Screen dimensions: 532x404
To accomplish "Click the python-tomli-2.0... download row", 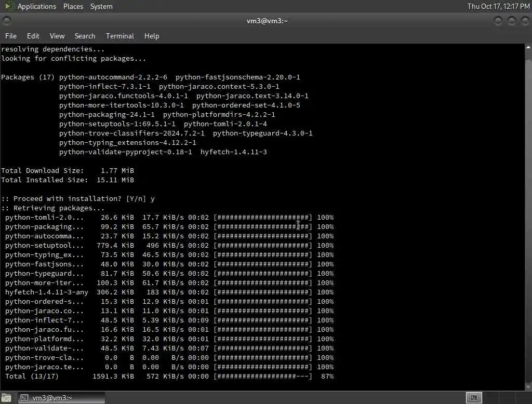I will click(x=169, y=218).
